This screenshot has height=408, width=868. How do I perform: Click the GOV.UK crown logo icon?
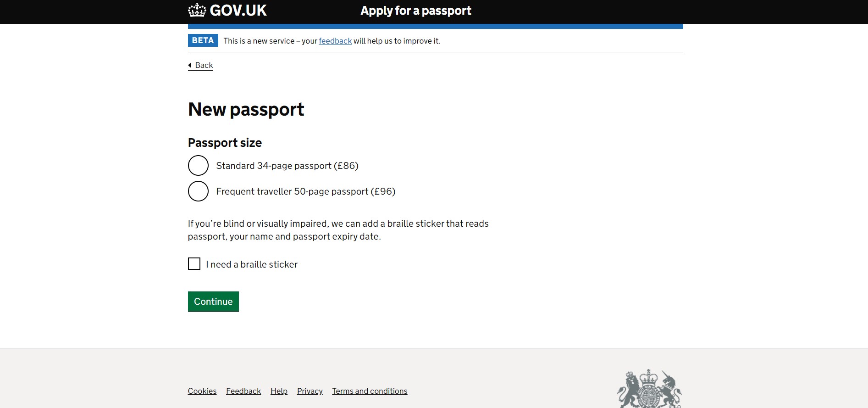[197, 10]
